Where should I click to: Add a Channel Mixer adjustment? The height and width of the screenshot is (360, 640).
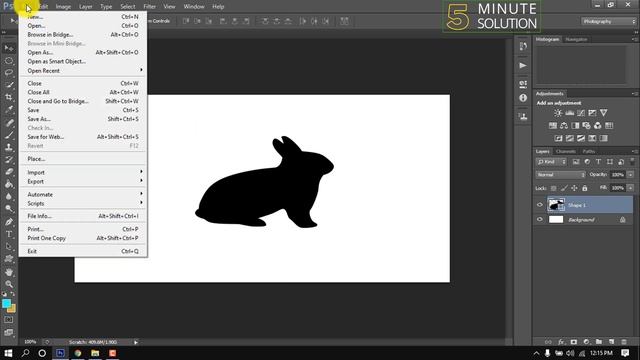pyautogui.click(x=598, y=126)
